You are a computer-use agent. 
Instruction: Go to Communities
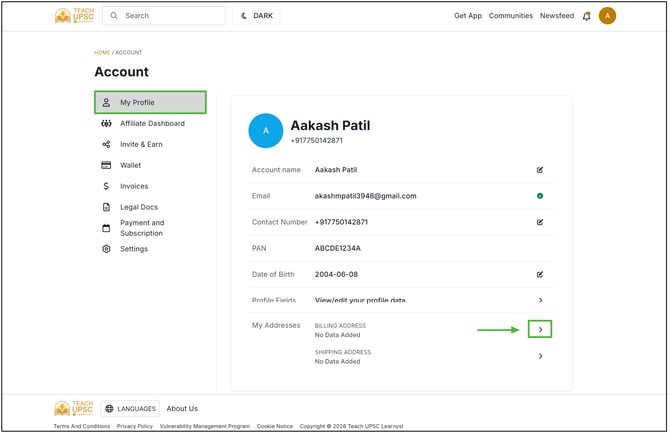pos(513,16)
